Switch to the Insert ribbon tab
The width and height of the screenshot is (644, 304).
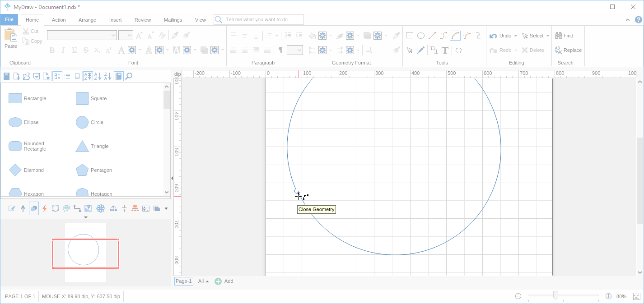point(115,20)
